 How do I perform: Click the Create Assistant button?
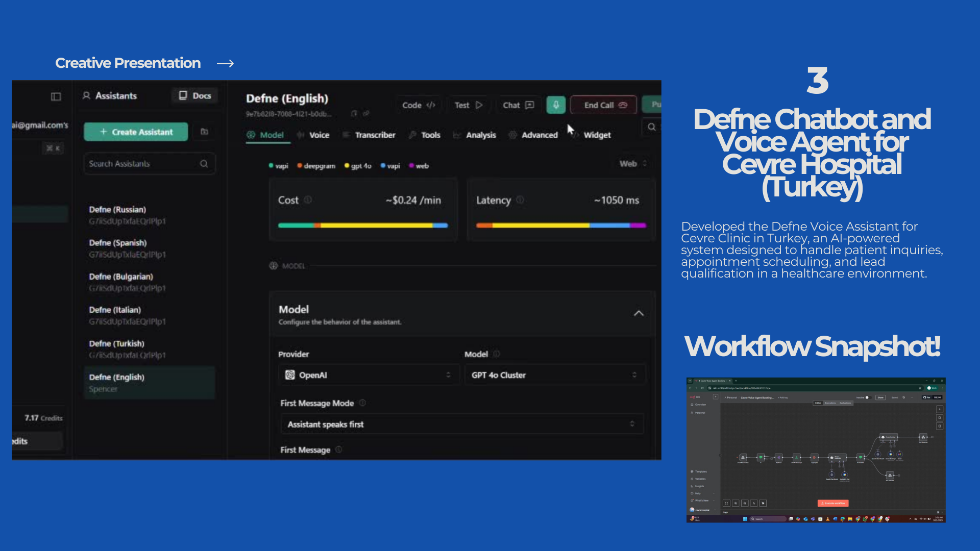coord(136,132)
